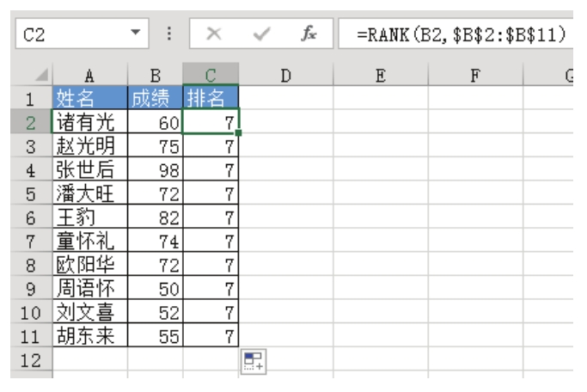
Task: Select row 1 header
Action: (25, 95)
